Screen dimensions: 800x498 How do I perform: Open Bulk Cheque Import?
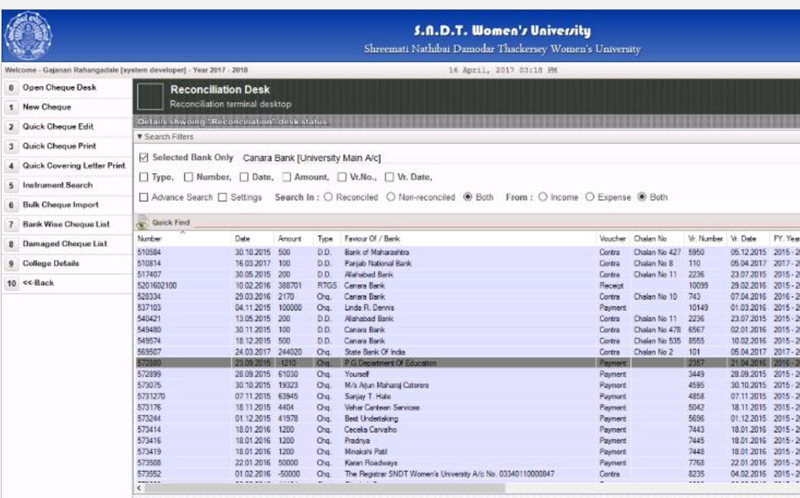point(67,205)
